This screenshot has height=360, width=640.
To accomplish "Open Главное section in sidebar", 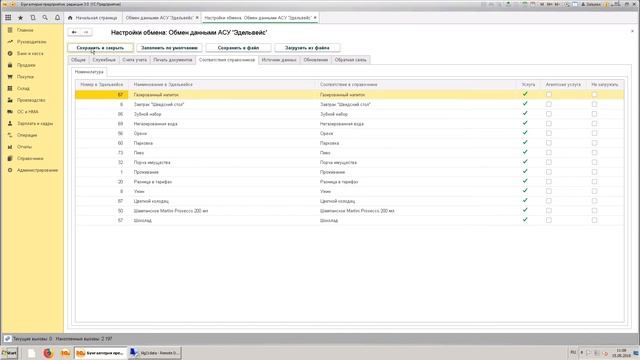I will 25,30.
